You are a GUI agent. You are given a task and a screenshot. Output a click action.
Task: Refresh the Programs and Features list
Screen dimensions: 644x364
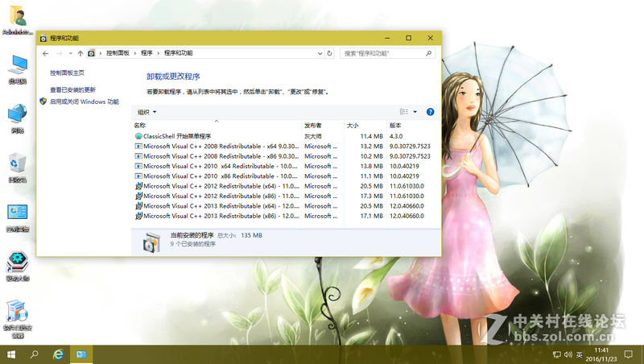(329, 53)
